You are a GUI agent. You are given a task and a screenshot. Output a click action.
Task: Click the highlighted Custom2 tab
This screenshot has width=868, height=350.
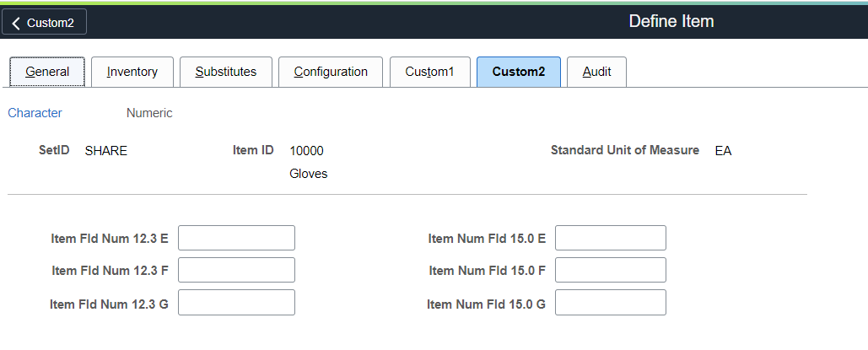(519, 72)
